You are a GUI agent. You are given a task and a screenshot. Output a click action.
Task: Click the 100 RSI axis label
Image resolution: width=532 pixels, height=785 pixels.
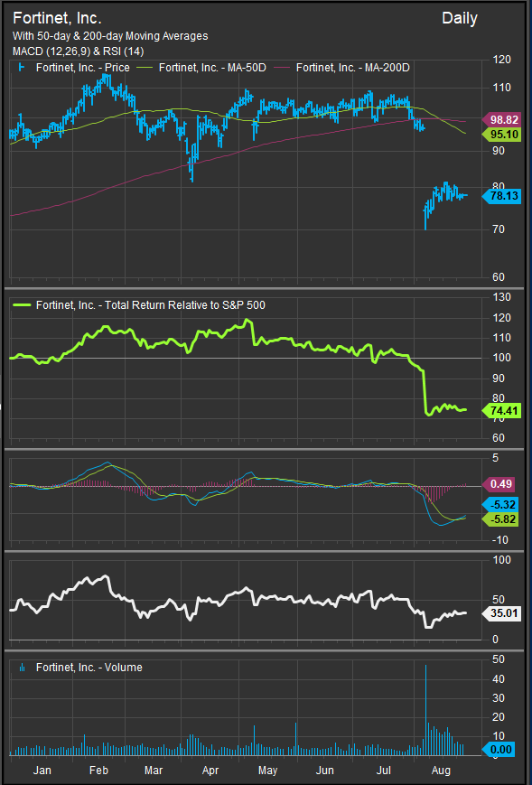[501, 560]
